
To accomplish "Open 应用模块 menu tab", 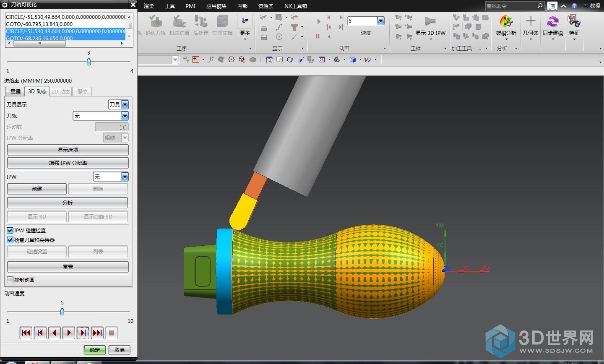I will [216, 6].
